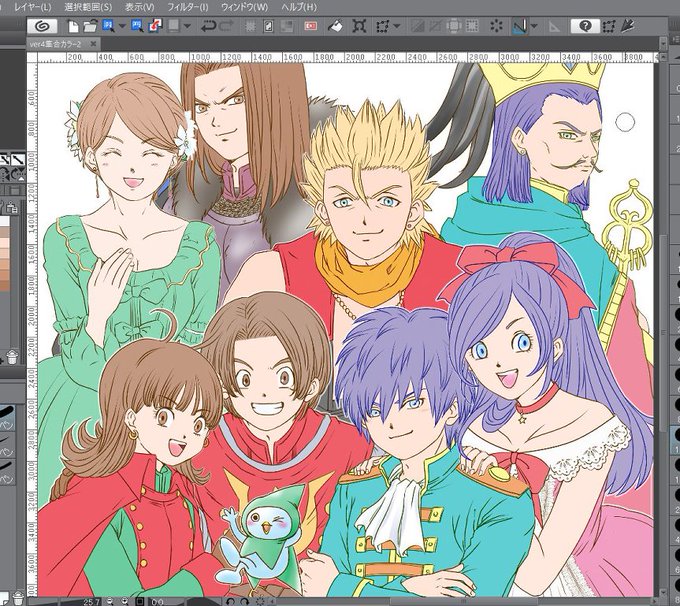Click the Clear outside selection icon
The image size is (680, 606).
[268, 26]
